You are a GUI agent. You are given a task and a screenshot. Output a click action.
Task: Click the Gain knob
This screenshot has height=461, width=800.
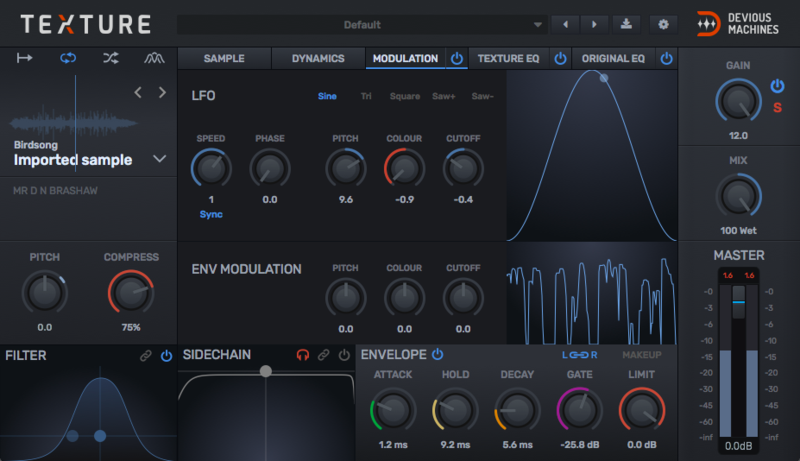pos(738,99)
